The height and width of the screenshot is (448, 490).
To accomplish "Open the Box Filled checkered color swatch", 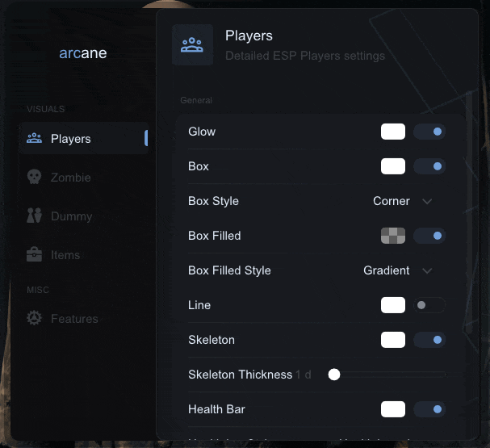I will pyautogui.click(x=393, y=236).
